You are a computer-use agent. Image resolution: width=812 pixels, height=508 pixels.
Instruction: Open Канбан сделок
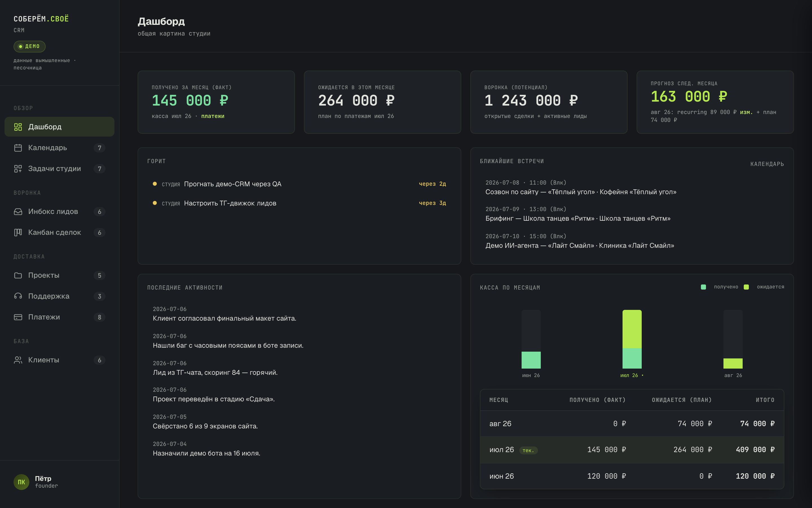[x=59, y=233]
